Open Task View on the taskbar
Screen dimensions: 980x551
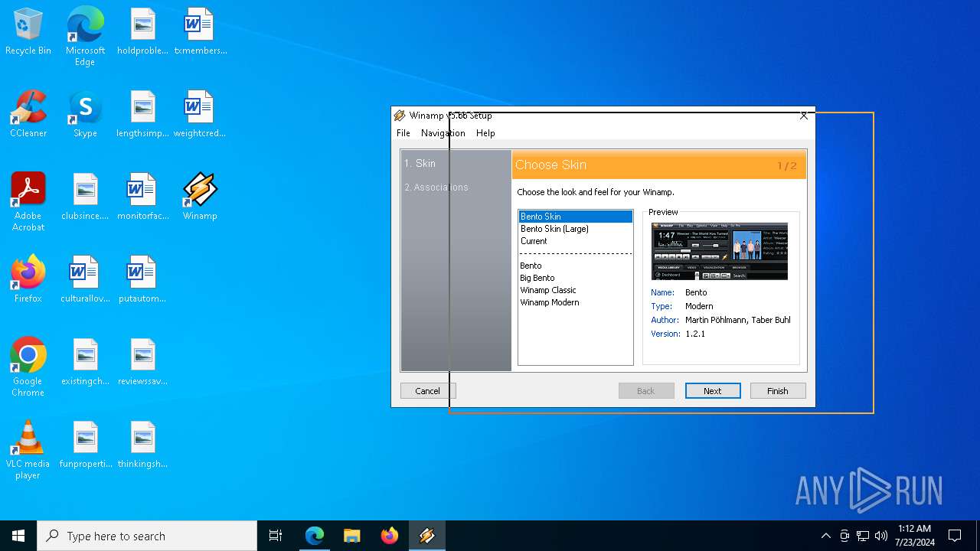point(276,536)
